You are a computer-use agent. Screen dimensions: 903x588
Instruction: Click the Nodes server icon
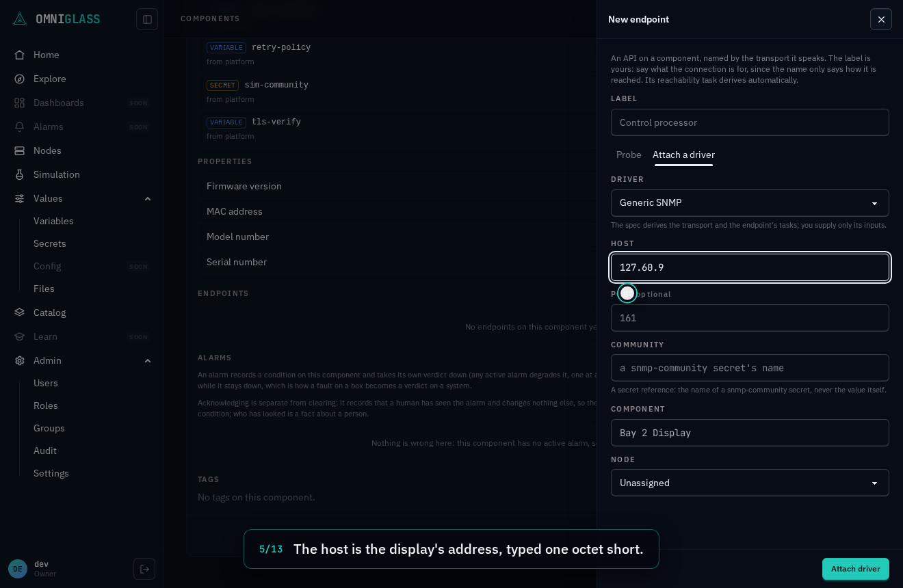pos(20,150)
